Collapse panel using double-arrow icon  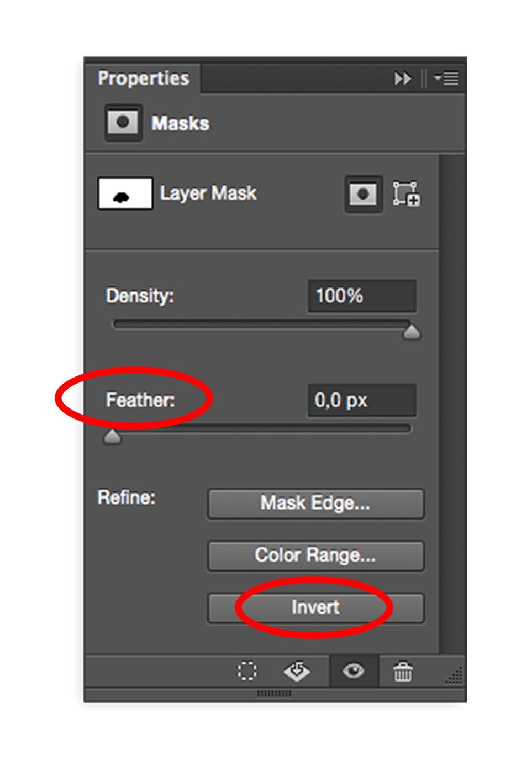click(403, 78)
